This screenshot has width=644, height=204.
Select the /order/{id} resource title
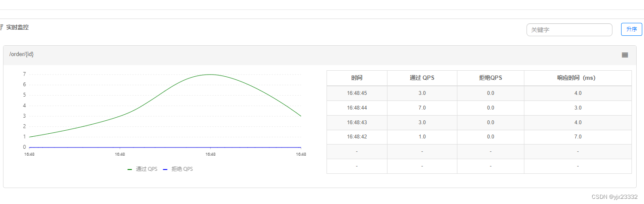point(22,54)
